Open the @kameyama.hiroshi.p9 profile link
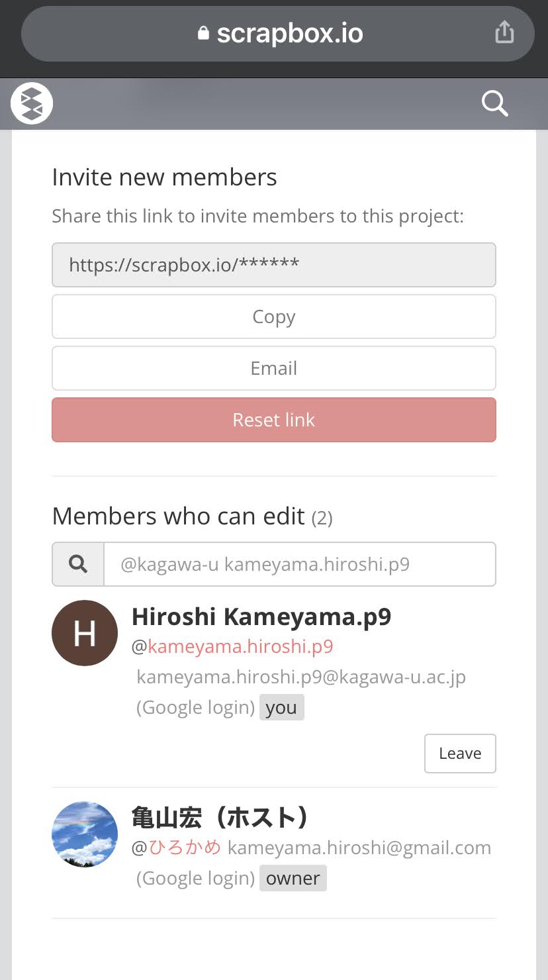Viewport: 548px width, 980px height. [240, 647]
